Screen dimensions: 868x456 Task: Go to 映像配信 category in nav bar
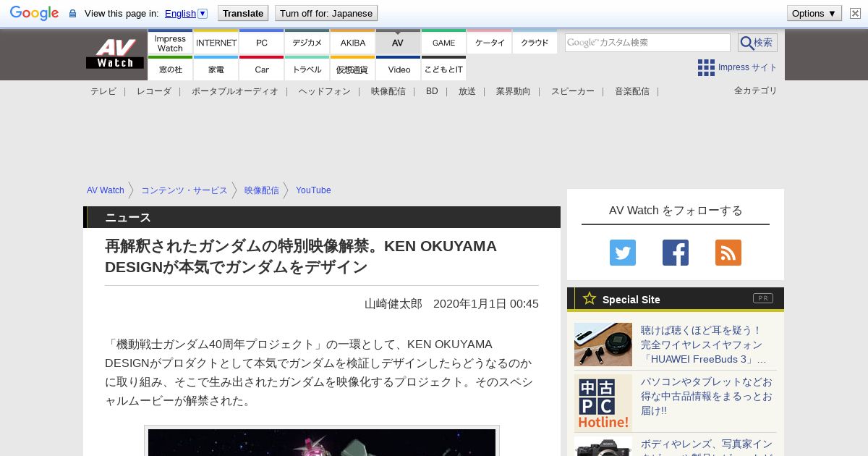[388, 91]
